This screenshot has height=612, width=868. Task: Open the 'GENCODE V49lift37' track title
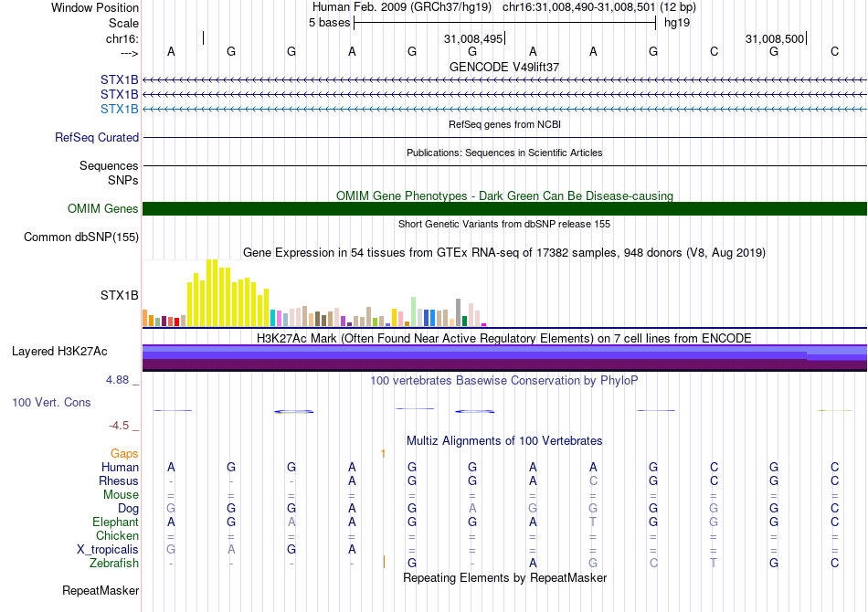[x=504, y=67]
